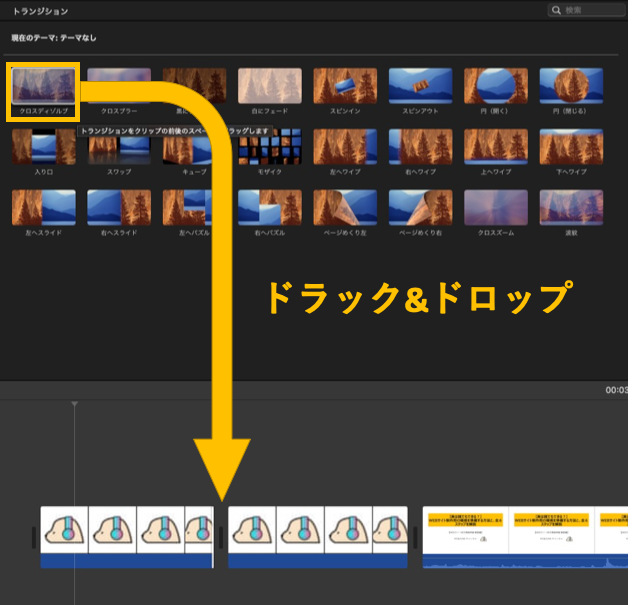Viewport: 632px width, 605px height.
Task: Select the モザイク transition thumbnail
Action: (x=270, y=149)
